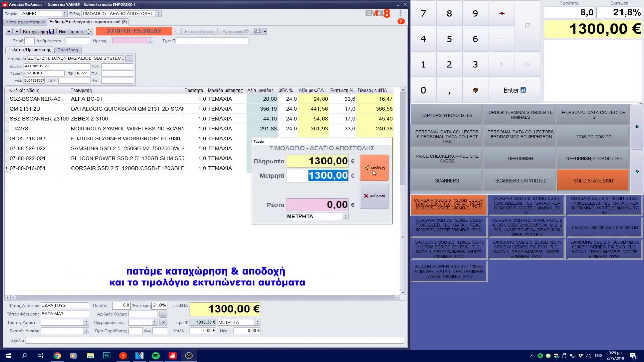Open Photoshop from the taskbar

(x=107, y=356)
